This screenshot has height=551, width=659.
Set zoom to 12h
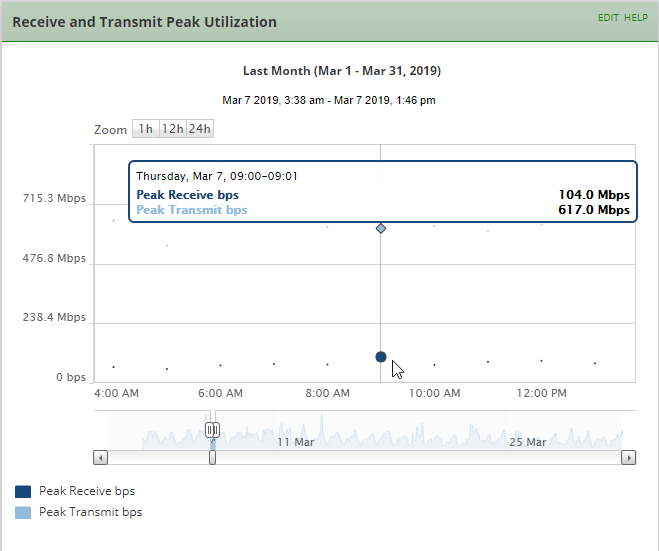(x=173, y=129)
